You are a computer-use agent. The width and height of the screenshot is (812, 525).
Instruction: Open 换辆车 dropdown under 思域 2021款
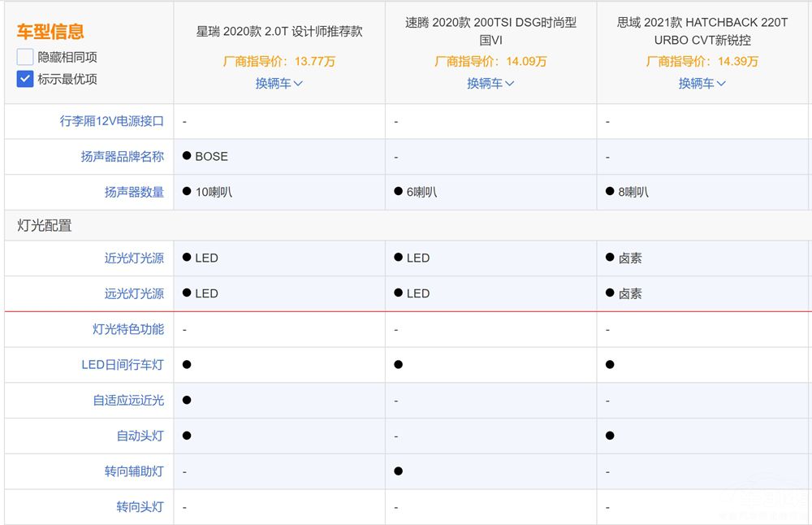(702, 83)
